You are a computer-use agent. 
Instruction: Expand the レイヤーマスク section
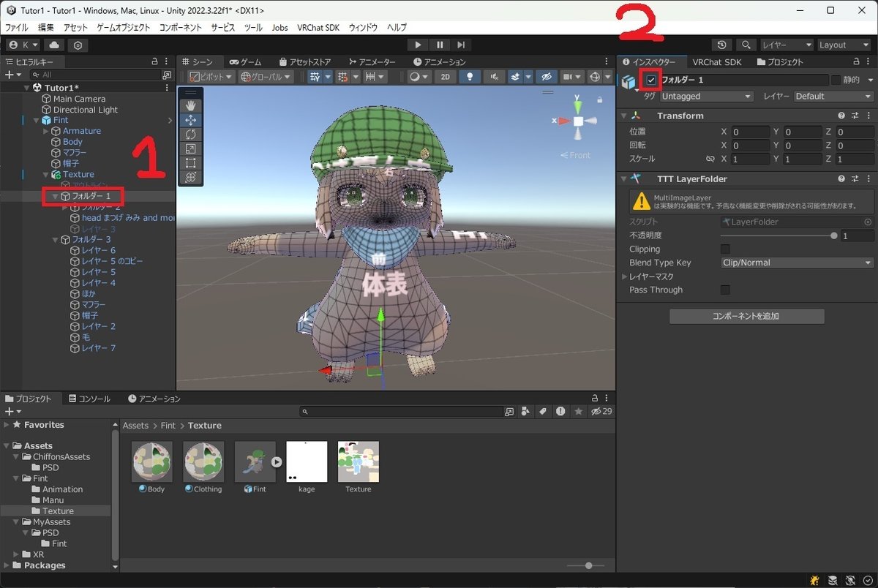(x=625, y=276)
